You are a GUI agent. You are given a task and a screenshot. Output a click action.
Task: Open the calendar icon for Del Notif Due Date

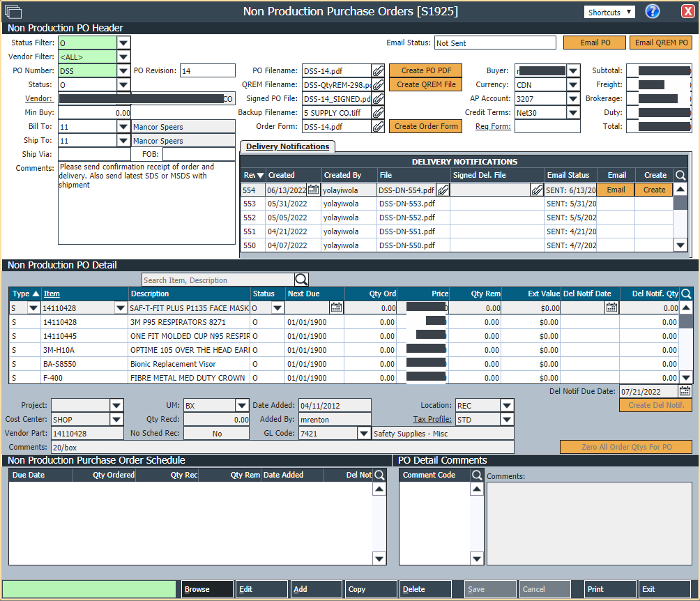click(x=684, y=392)
